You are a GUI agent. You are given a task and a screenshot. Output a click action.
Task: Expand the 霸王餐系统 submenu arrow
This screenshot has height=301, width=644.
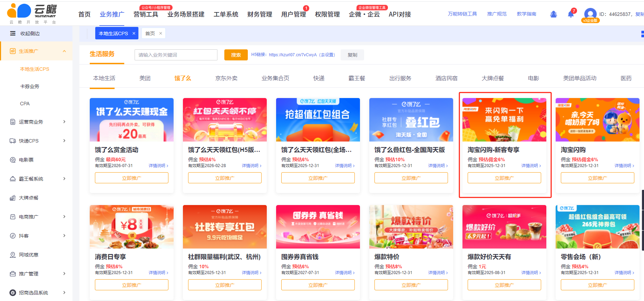64,179
